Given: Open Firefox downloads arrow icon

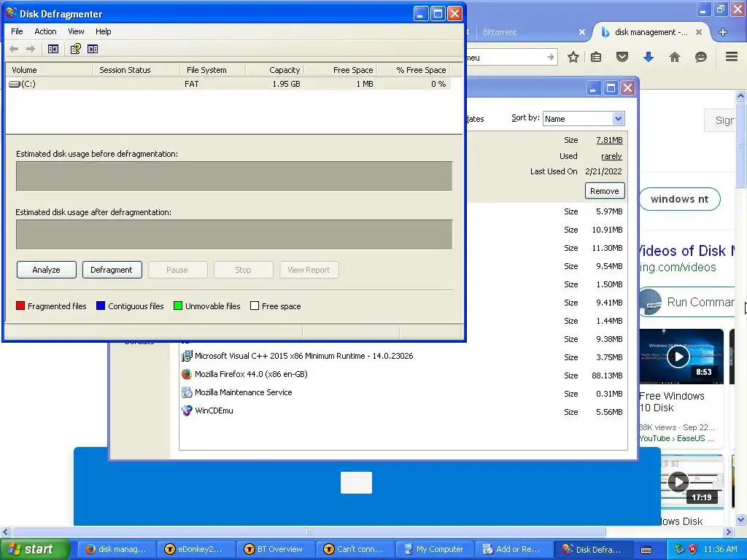Looking at the screenshot, I should point(648,57).
